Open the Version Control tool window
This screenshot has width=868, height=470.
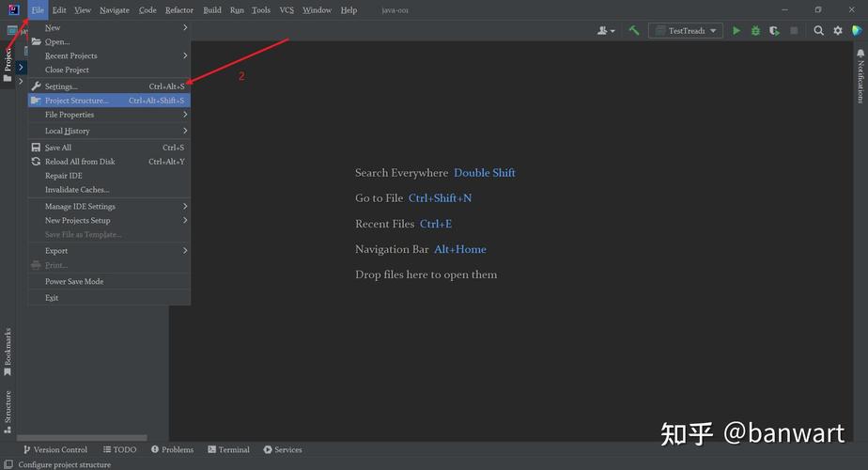55,449
